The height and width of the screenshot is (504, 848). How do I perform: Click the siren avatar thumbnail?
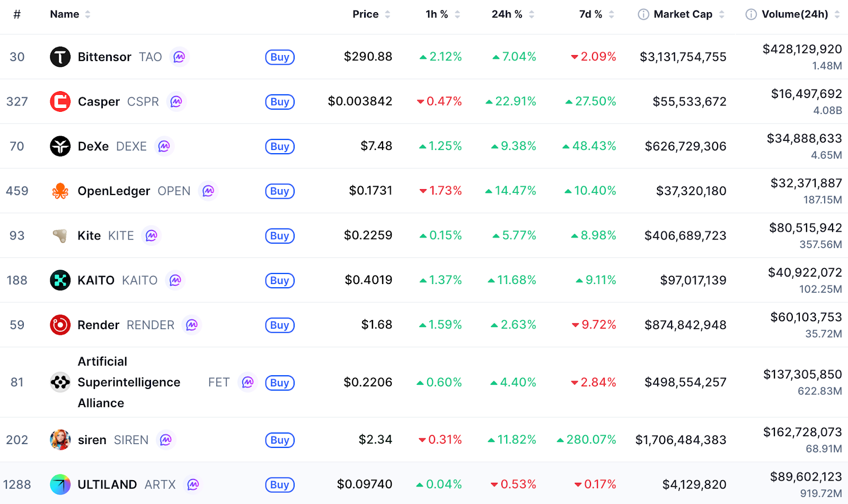point(60,440)
